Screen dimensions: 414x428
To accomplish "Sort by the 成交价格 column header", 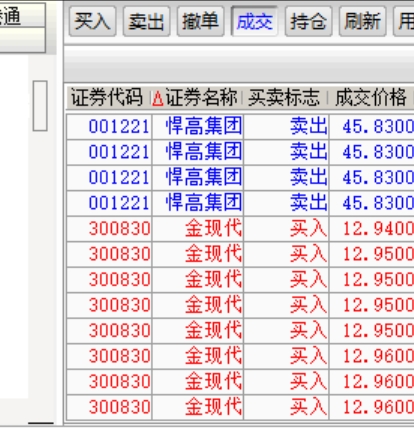I will tap(371, 98).
